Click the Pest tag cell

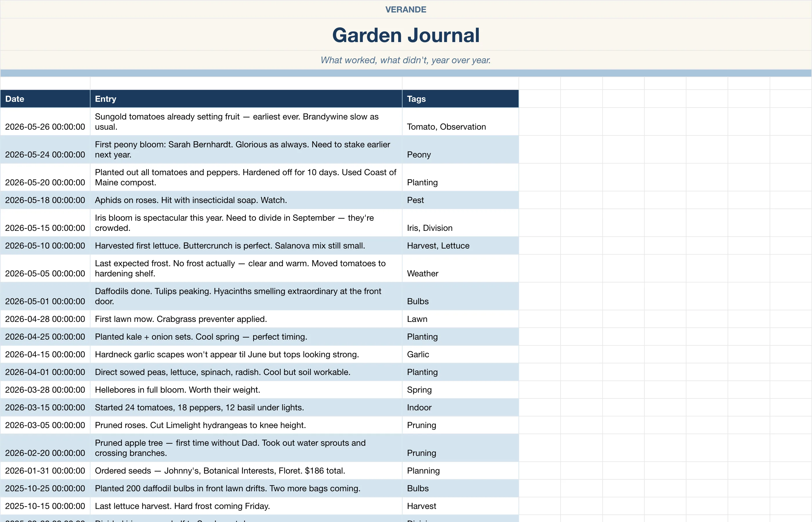460,200
